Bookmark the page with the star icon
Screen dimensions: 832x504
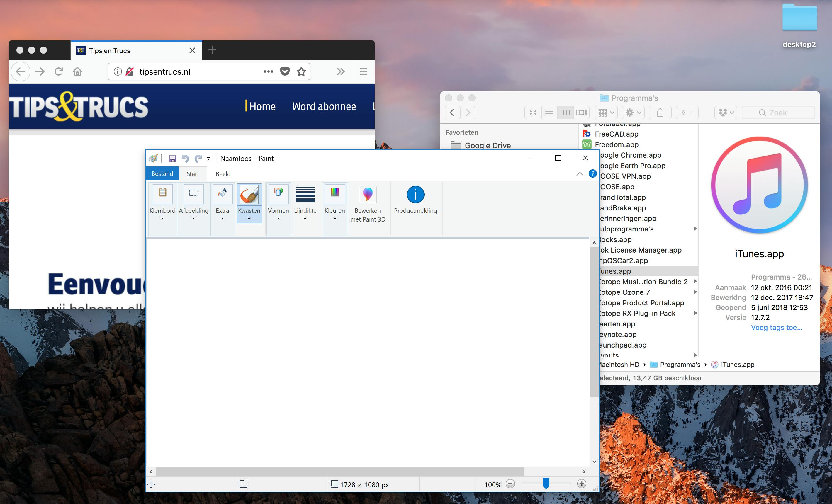[x=301, y=71]
